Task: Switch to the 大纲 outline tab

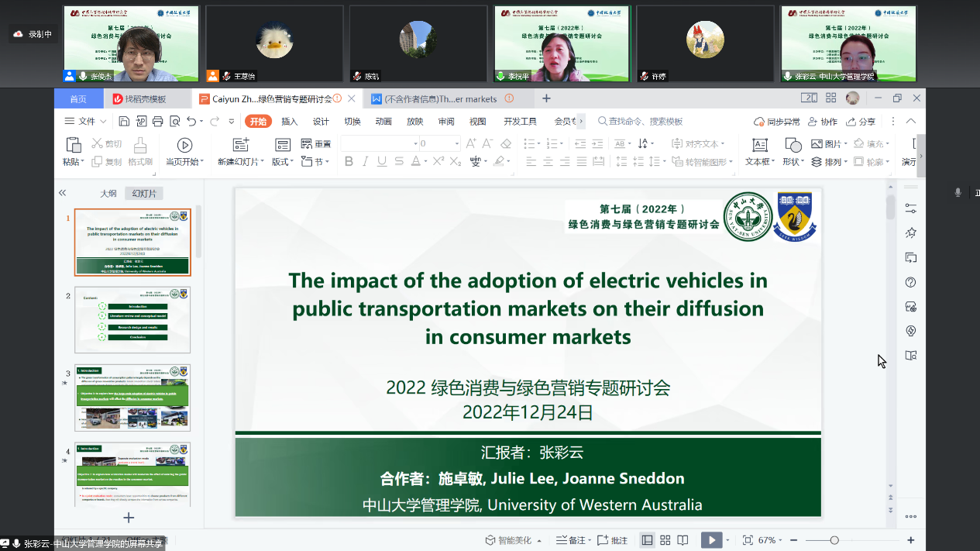Action: 108,194
